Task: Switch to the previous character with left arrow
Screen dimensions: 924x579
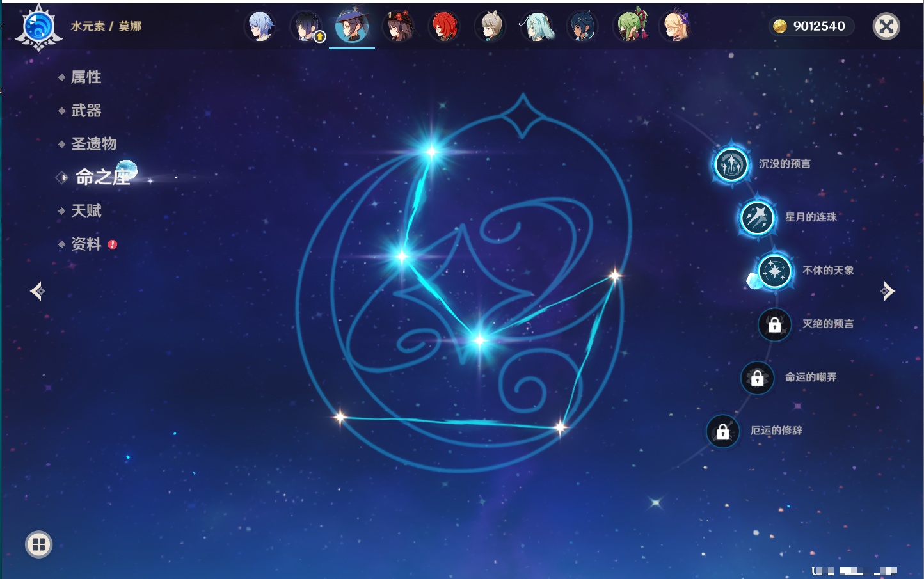Action: [37, 291]
